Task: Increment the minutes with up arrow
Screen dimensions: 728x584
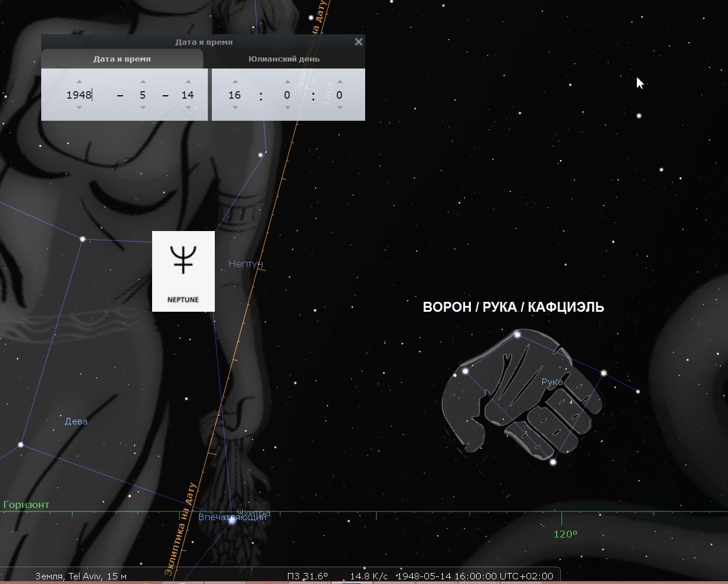Action: point(287,82)
